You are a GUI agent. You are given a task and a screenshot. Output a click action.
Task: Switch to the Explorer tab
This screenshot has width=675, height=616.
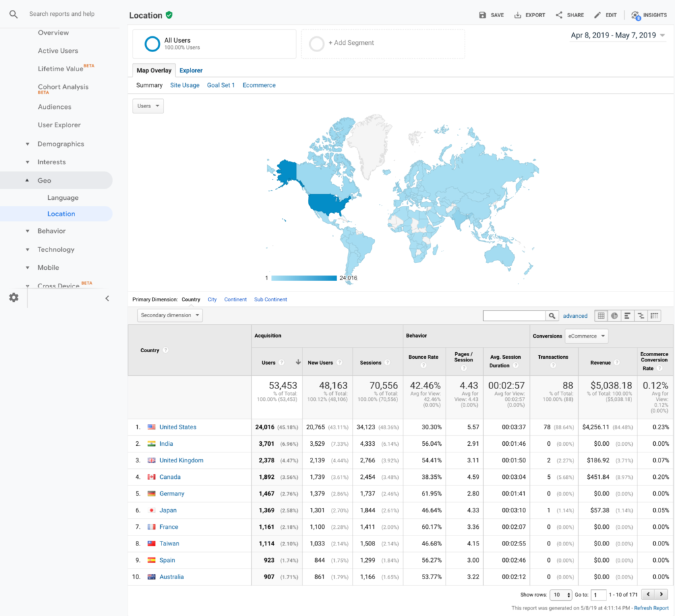tap(191, 70)
